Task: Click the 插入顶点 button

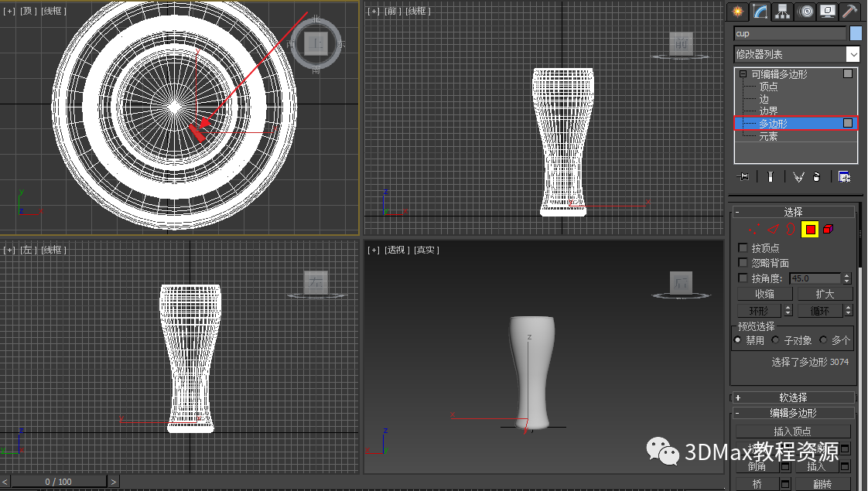Action: pos(793,431)
